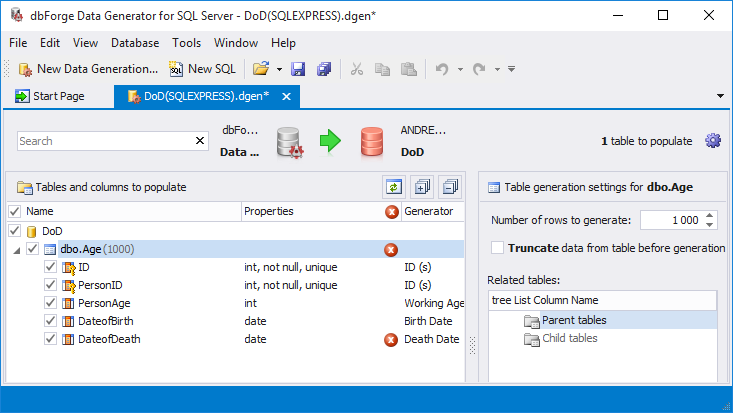Click the error icon on dbo.Age row
This screenshot has width=733, height=413.
(391, 250)
